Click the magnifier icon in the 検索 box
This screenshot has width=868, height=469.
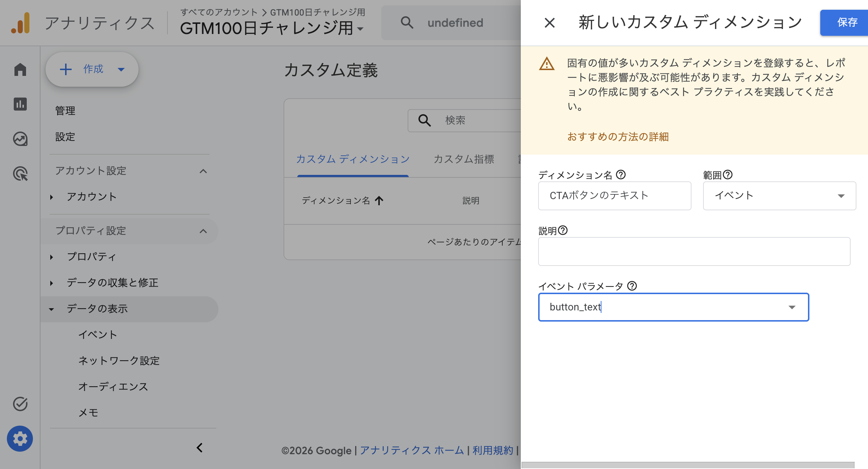point(424,120)
